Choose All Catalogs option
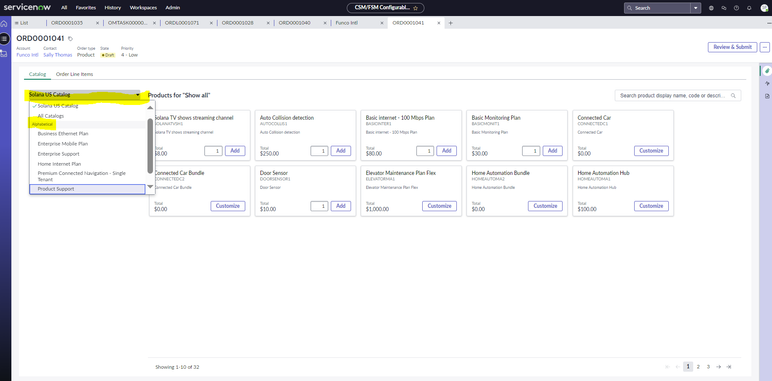The width and height of the screenshot is (772, 381). coord(51,116)
